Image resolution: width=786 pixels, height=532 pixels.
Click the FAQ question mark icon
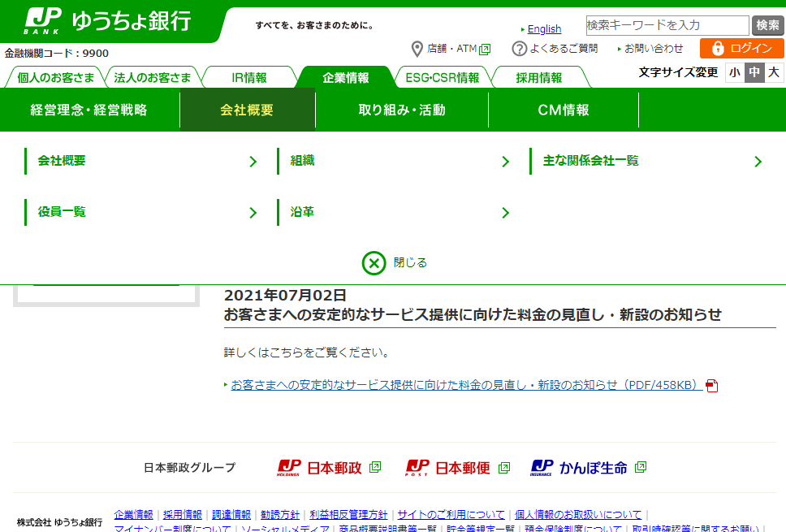coord(520,49)
